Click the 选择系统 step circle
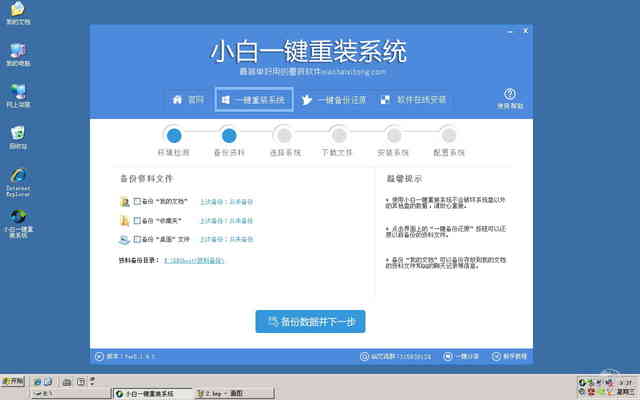The height and width of the screenshot is (400, 640). 284,135
